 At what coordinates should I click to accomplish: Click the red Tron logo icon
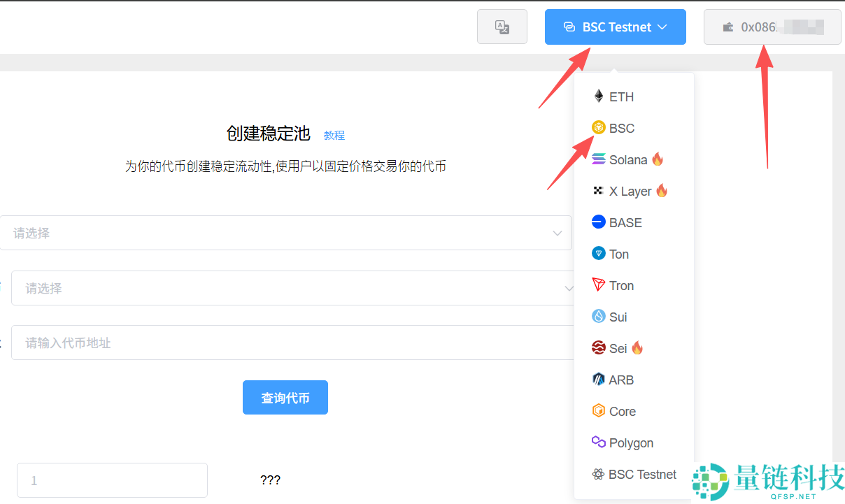pyautogui.click(x=598, y=285)
